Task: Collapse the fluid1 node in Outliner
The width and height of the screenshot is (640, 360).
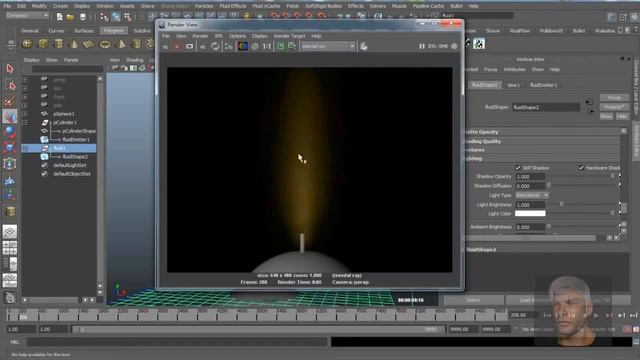Action: click(25, 148)
